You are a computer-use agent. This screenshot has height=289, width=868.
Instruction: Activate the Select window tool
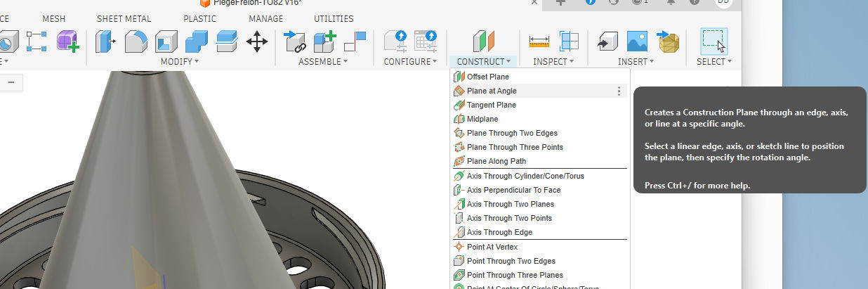[714, 41]
